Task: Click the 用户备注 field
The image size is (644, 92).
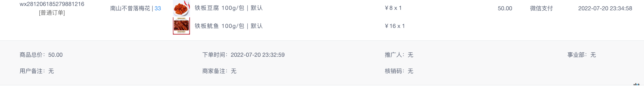Action: (36, 71)
